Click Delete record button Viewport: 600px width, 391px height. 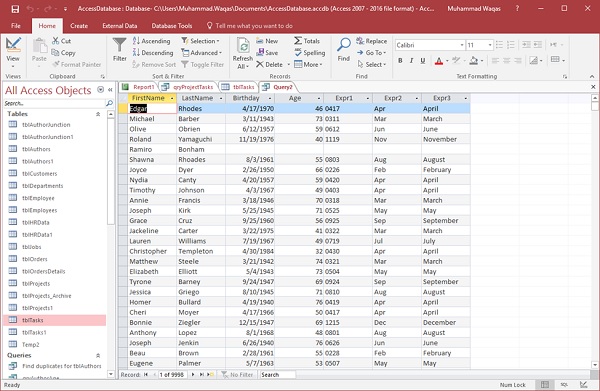[270, 65]
